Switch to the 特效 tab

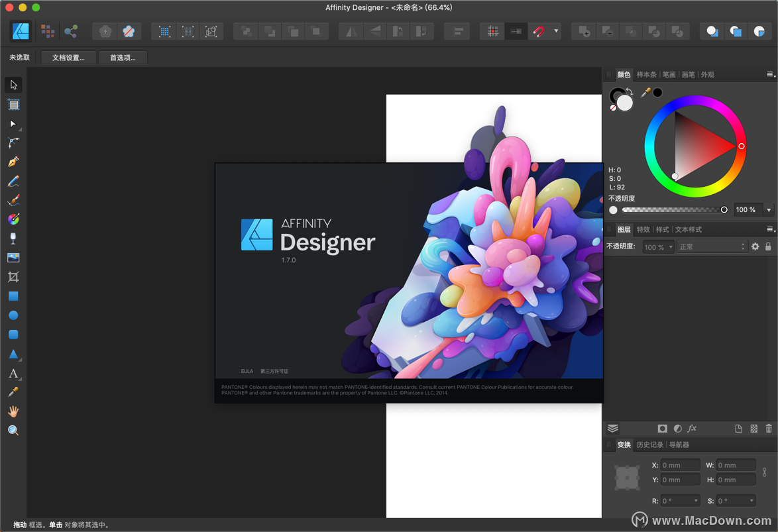tap(643, 229)
